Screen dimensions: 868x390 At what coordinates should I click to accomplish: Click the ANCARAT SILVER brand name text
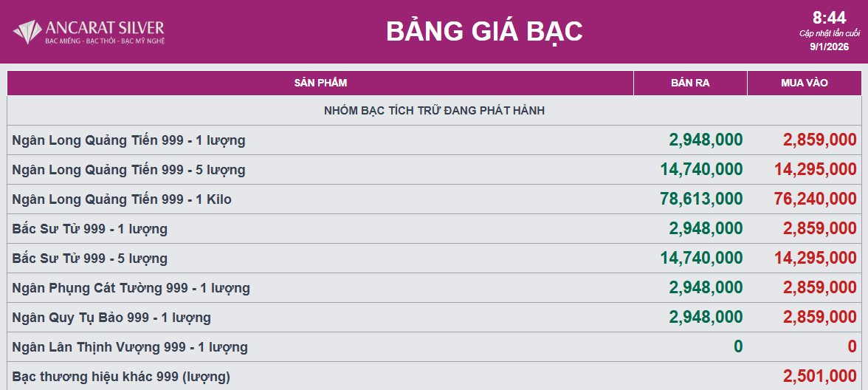(x=105, y=28)
